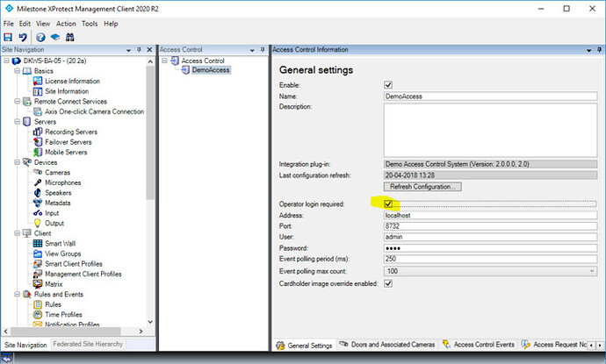Open Site Navigation panel options arrow
Screen dimensions: 606x364
(x=129, y=50)
